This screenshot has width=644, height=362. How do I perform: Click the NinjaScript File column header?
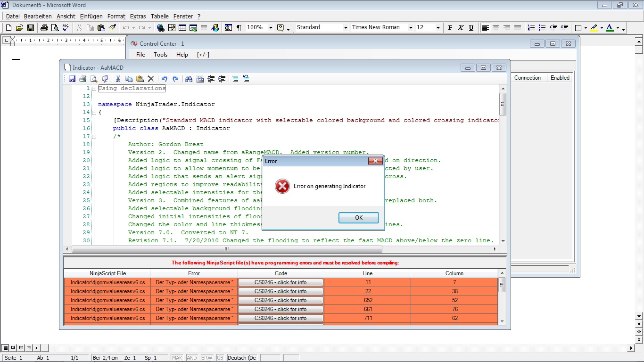pyautogui.click(x=107, y=273)
